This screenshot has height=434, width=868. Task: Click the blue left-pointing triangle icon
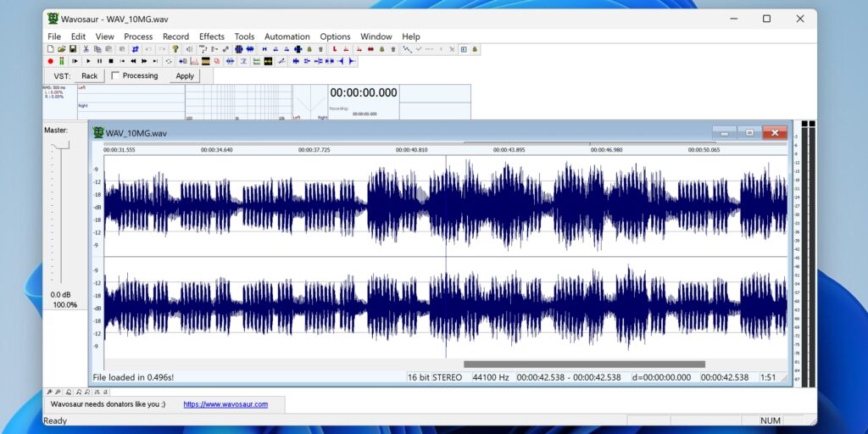[341, 61]
